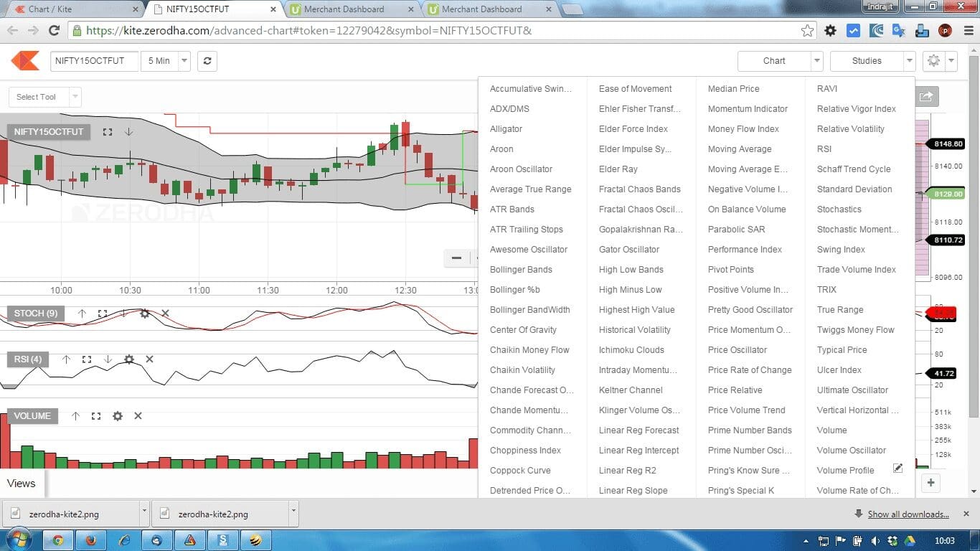This screenshot has width=980, height=551.
Task: Open the 5 Min interval dropdown
Action: pyautogui.click(x=165, y=61)
